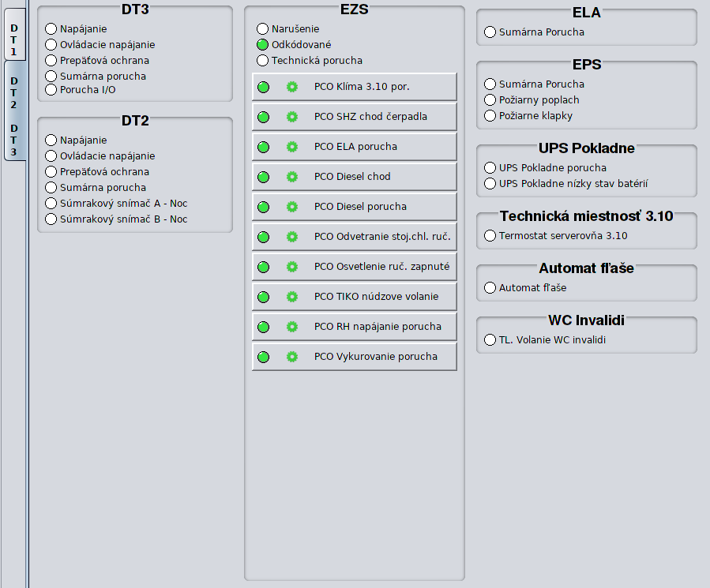Image resolution: width=710 pixels, height=588 pixels.
Task: Click UPS Pokladne nízky stav batérií indicator
Action: click(490, 184)
